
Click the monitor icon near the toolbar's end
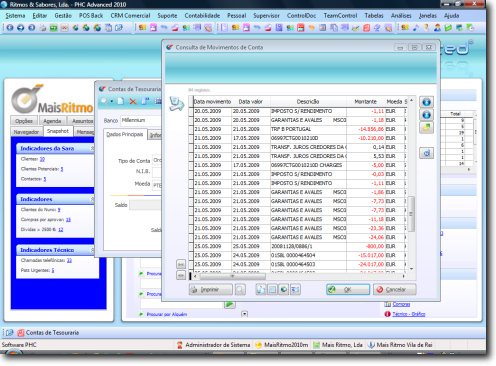point(459,28)
